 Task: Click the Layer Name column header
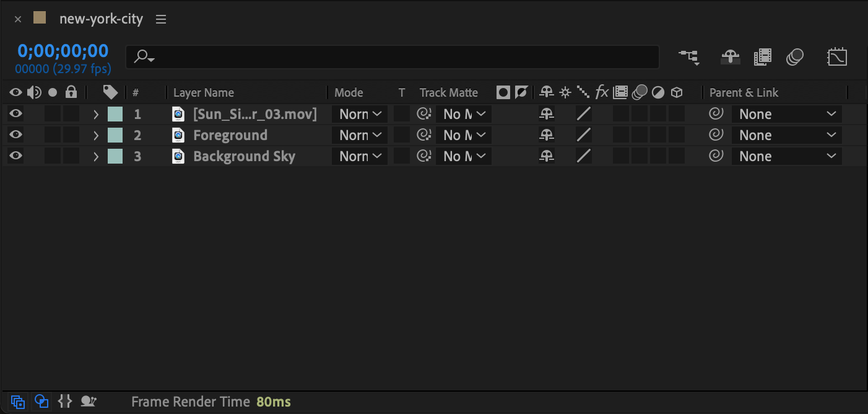(x=204, y=93)
